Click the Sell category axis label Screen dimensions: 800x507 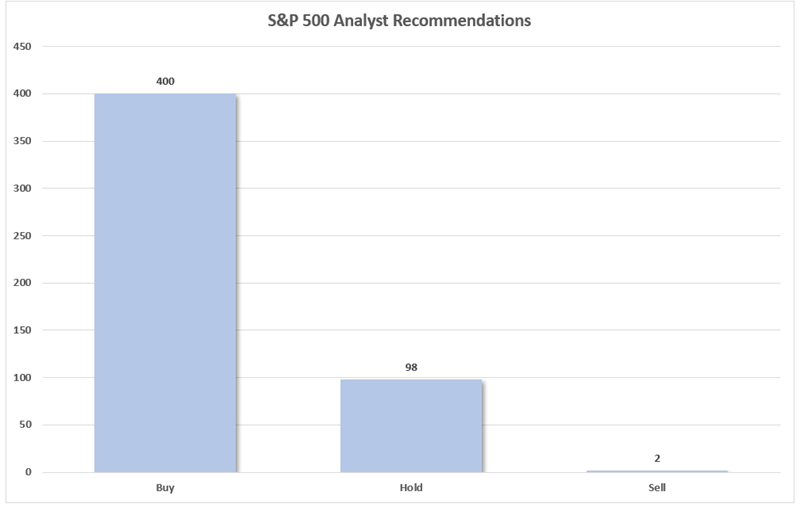pyautogui.click(x=657, y=488)
